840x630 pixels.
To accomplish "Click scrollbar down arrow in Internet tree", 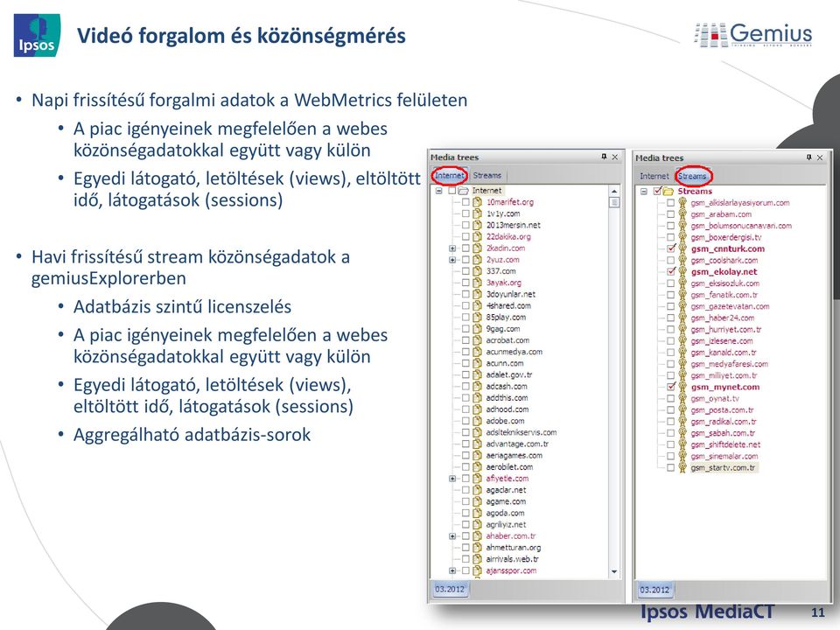I will (614, 571).
